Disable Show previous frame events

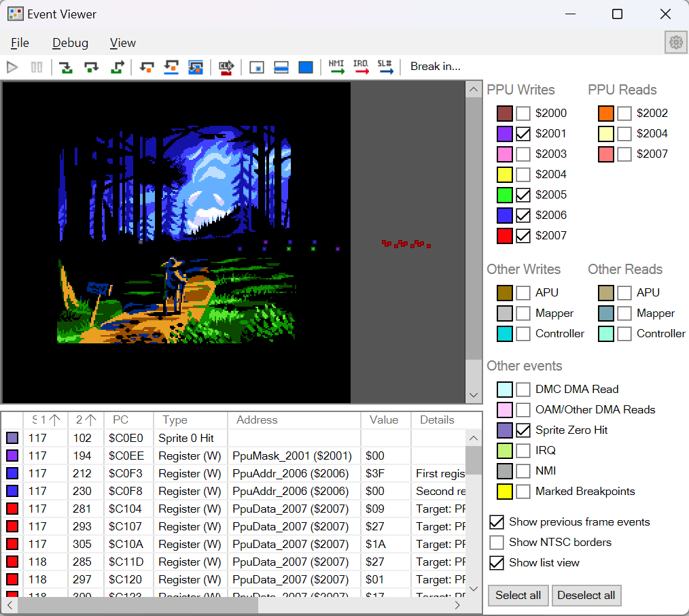(497, 522)
